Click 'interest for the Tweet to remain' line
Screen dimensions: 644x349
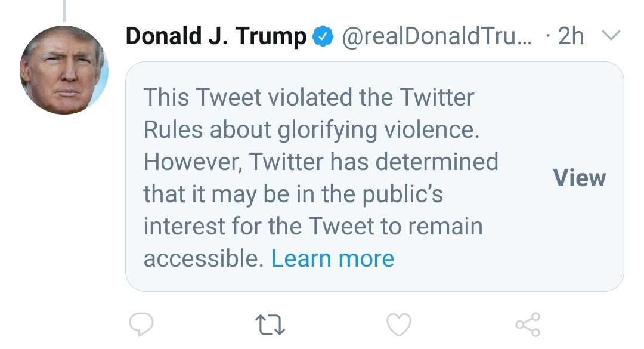point(313,226)
